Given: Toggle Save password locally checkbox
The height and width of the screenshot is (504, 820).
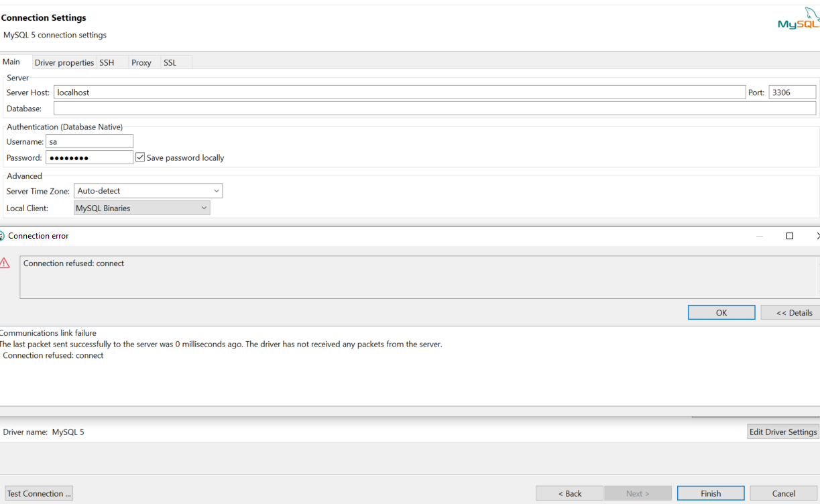Looking at the screenshot, I should (140, 157).
